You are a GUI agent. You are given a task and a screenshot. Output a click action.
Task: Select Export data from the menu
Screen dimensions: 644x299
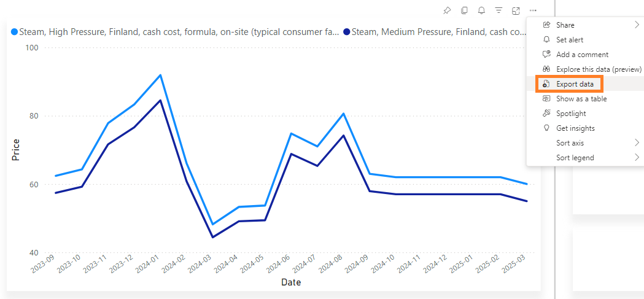pos(575,84)
